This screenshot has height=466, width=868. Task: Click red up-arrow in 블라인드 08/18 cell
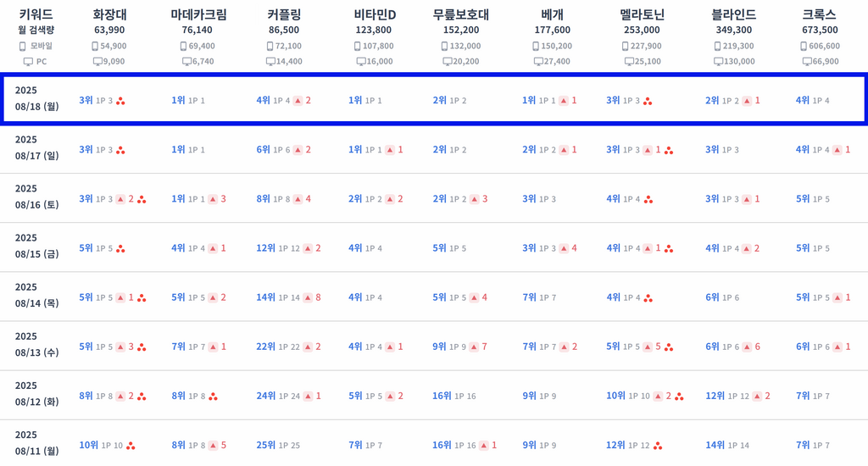(x=748, y=101)
